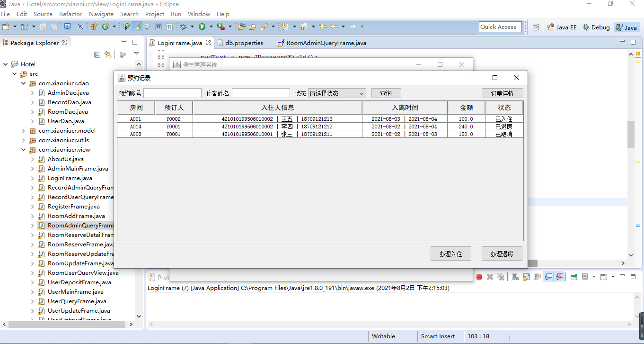Collapse the com.xiaoniucr.view package
The image size is (644, 344).
point(23,149)
